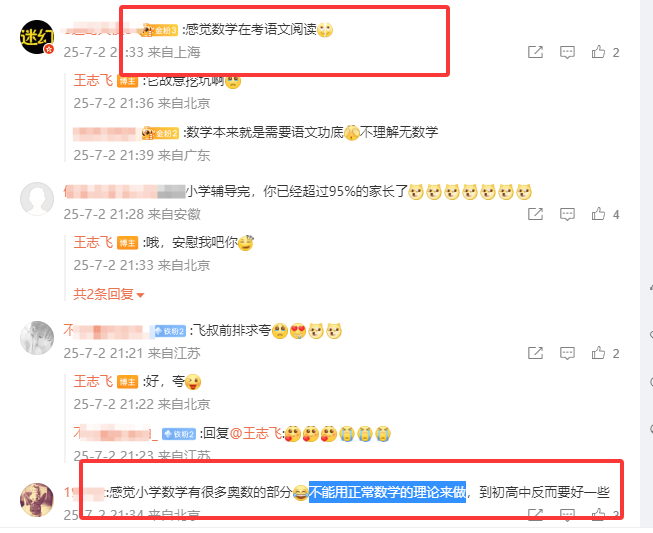View the 迷幻 avatar profile
This screenshot has height=533, width=653.
(x=37, y=37)
